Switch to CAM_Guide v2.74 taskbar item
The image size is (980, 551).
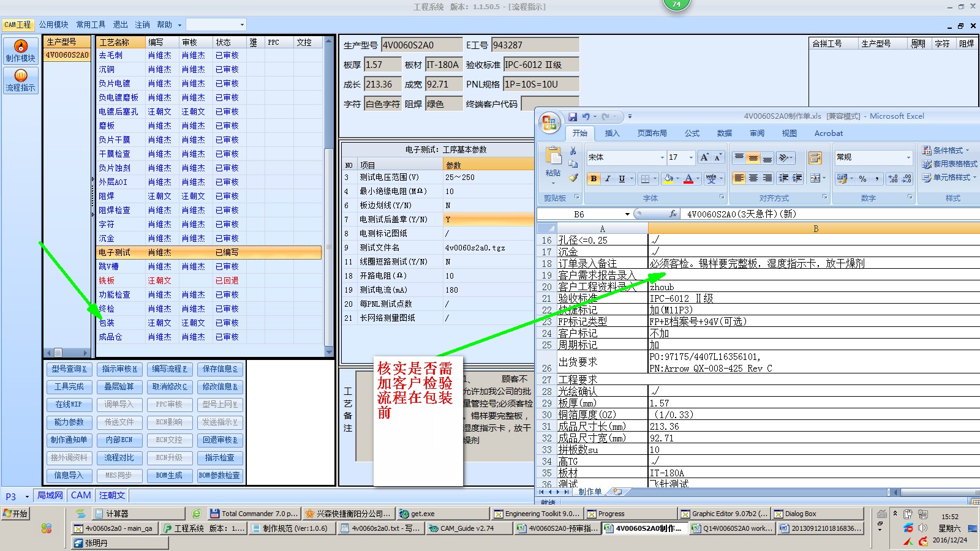click(x=469, y=528)
